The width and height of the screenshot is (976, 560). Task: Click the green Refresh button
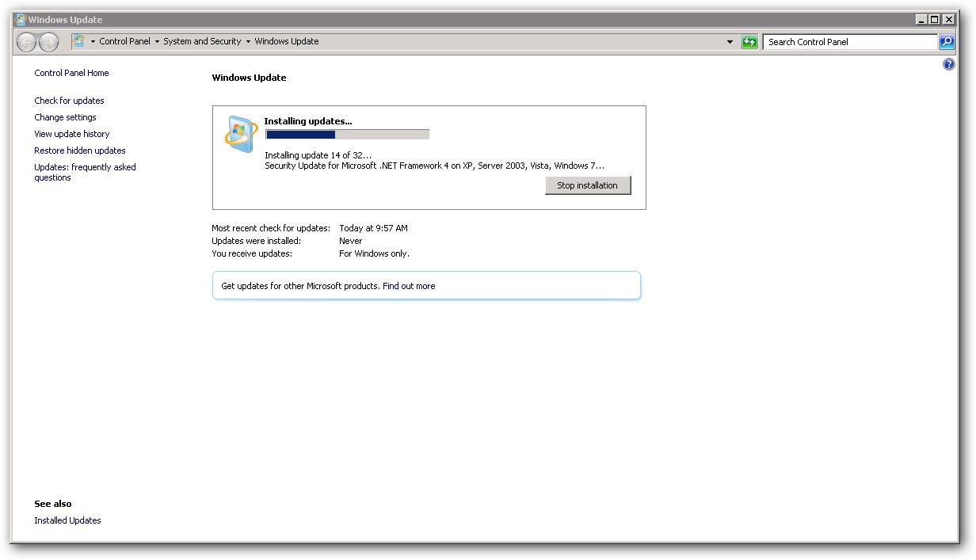[x=749, y=42]
